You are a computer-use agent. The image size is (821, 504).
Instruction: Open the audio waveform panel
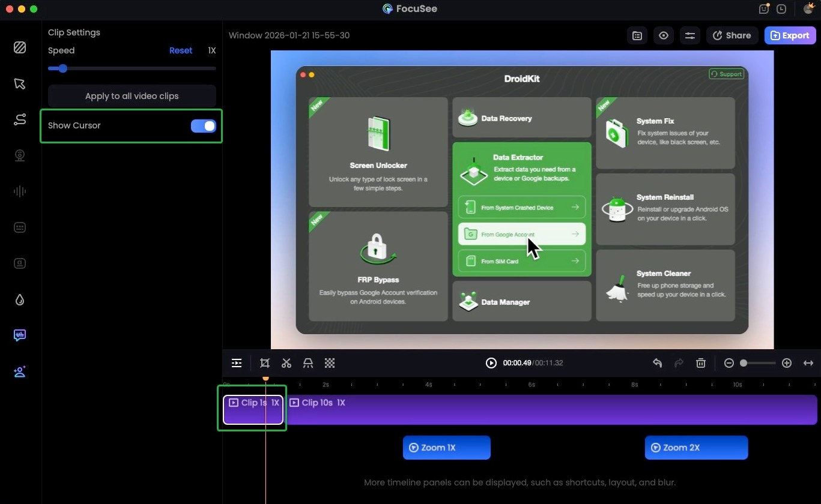[x=20, y=191]
